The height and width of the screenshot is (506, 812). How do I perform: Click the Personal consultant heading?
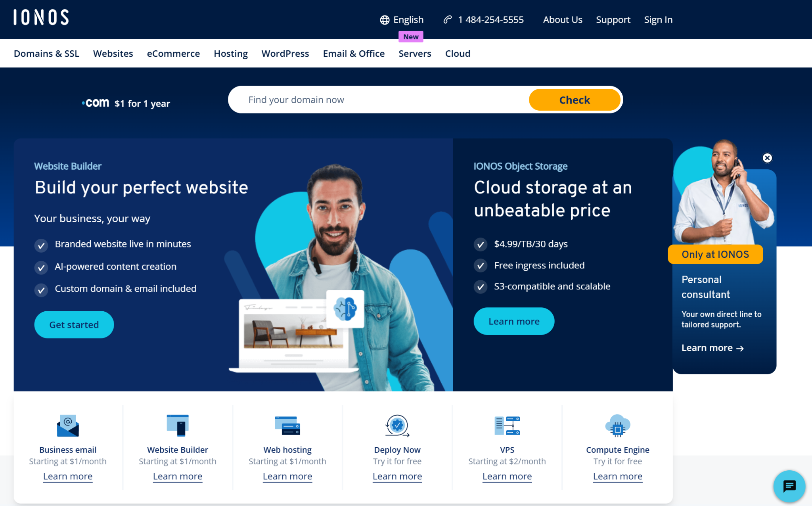point(706,287)
